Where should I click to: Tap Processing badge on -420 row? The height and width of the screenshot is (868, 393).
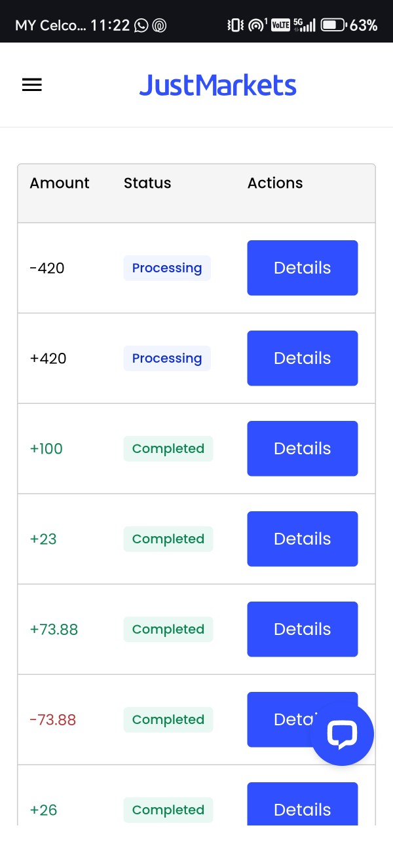pos(167,268)
